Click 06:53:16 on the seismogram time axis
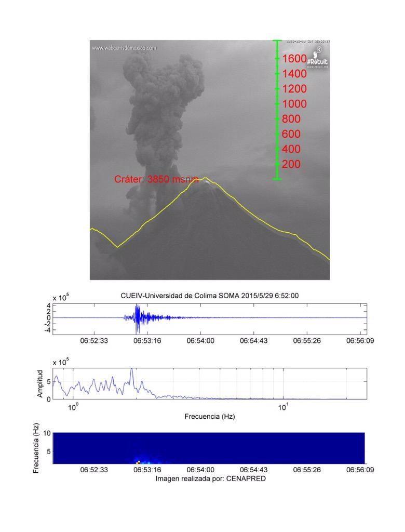The image size is (405, 532). [x=147, y=341]
